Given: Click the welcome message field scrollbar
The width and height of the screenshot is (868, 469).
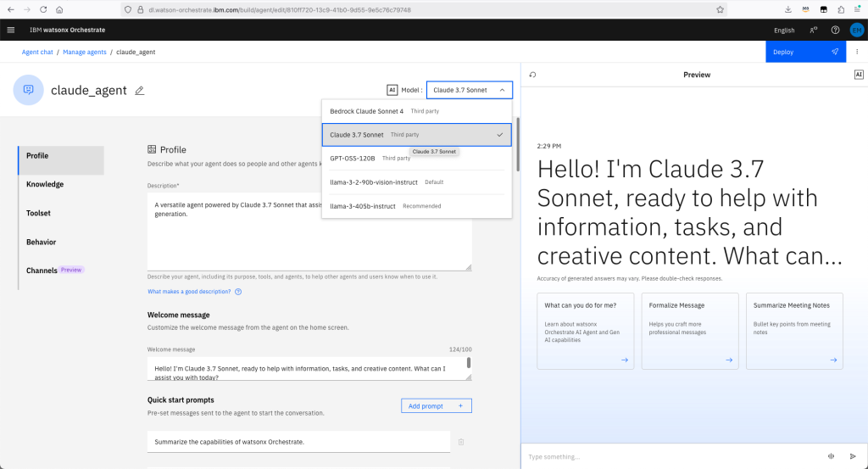Looking at the screenshot, I should [x=468, y=363].
